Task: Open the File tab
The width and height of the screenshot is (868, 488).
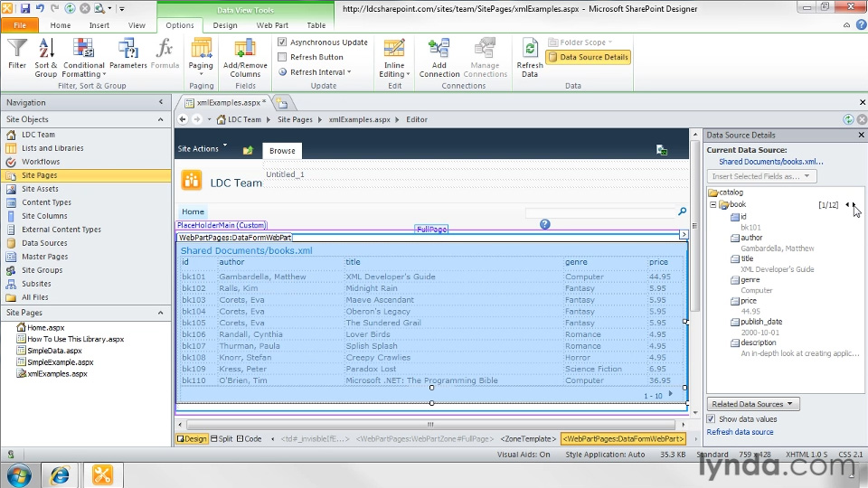Action: click(20, 25)
